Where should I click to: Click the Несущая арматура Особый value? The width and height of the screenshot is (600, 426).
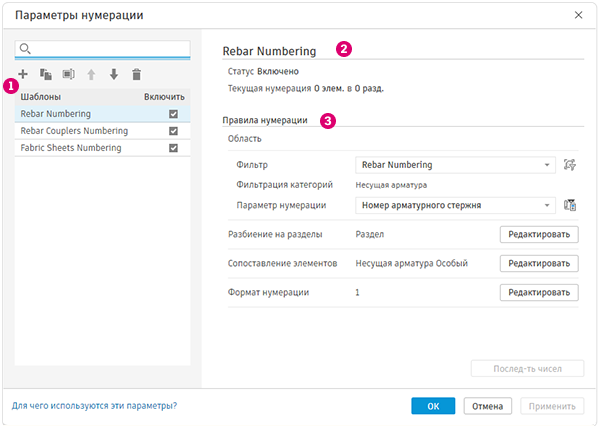pyautogui.click(x=411, y=263)
